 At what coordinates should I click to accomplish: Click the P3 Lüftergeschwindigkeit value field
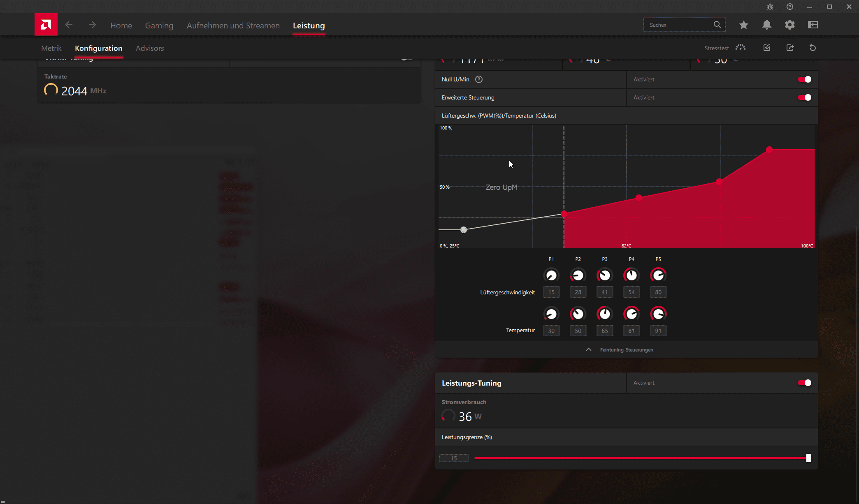[x=604, y=292]
